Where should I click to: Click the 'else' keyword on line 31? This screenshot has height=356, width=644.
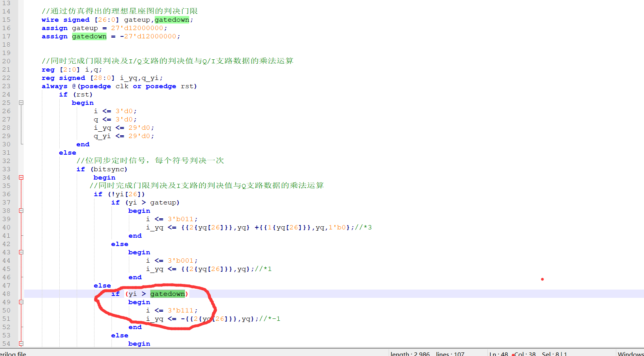(68, 153)
